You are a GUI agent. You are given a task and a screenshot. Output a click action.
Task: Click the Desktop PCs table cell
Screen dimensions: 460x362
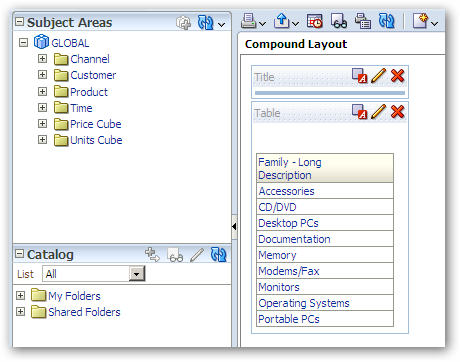325,223
